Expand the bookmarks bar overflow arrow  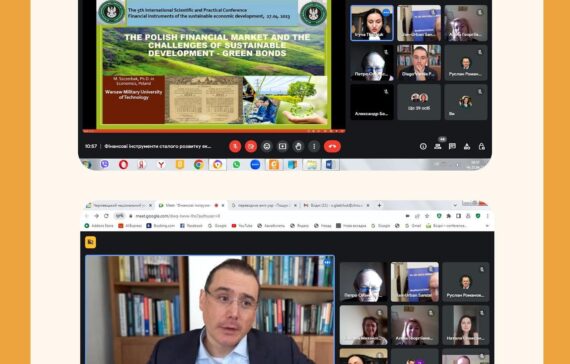(x=487, y=226)
